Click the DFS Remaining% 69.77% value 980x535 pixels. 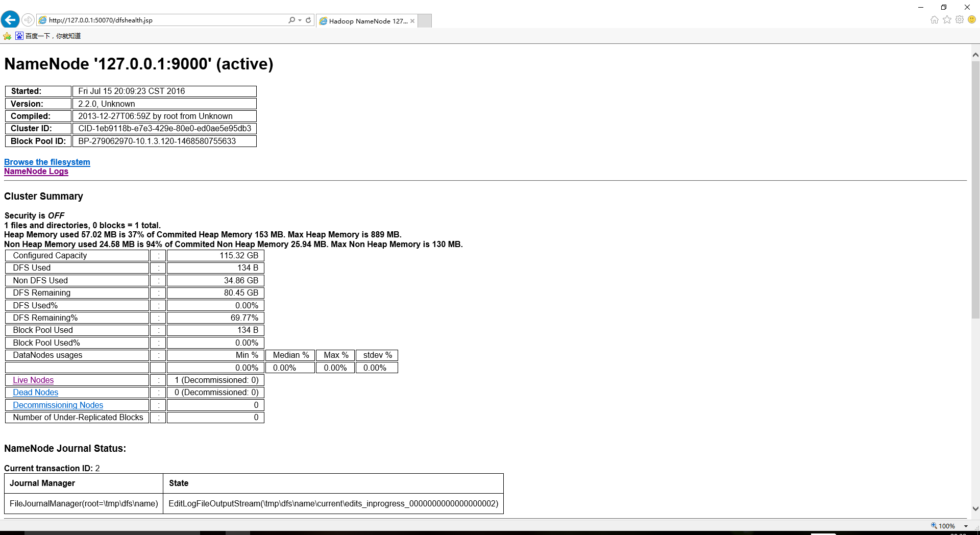215,318
